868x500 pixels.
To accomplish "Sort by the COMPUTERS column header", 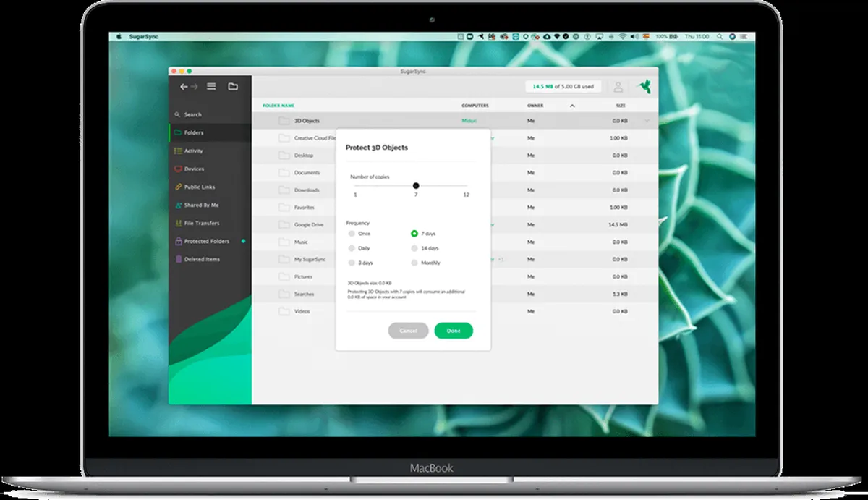I will (x=475, y=106).
